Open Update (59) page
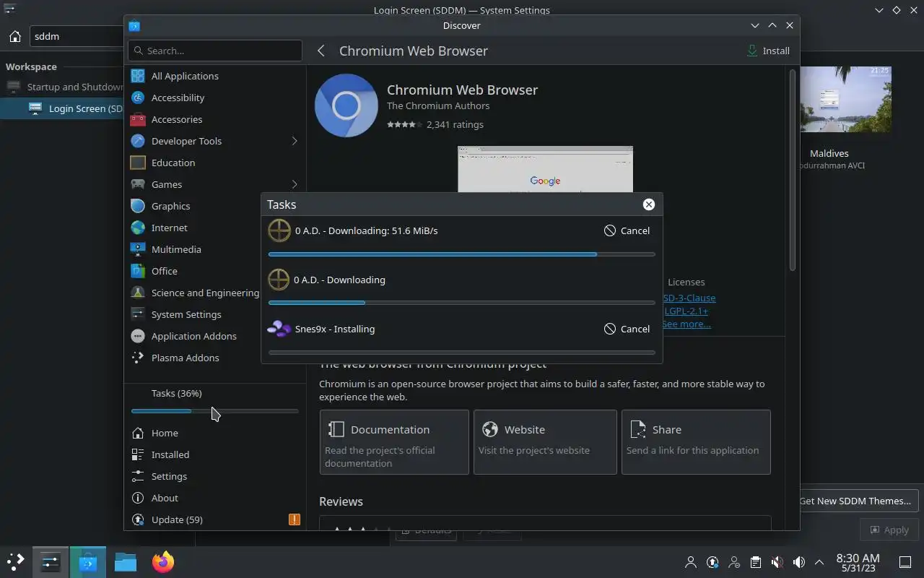This screenshot has width=924, height=578. tap(215, 519)
